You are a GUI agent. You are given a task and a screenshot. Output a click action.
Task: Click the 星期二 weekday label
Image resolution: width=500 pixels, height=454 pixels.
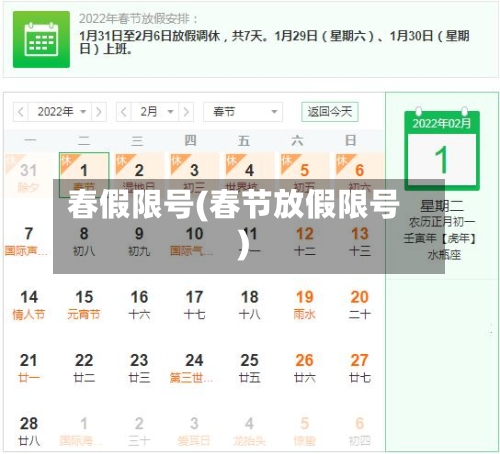pyautogui.click(x=442, y=206)
